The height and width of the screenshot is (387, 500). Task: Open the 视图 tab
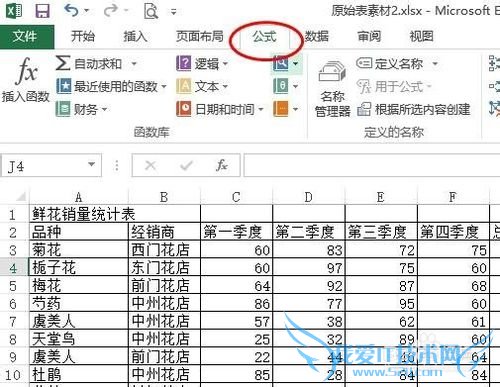pos(421,36)
